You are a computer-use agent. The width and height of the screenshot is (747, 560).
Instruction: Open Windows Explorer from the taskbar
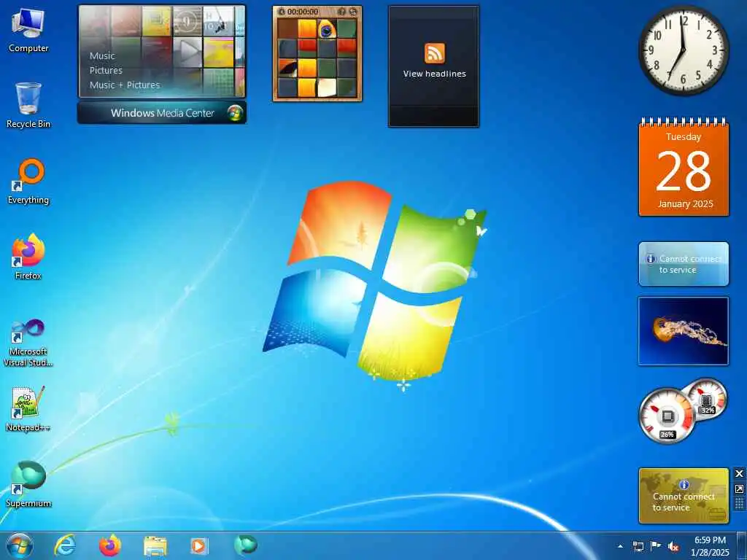(x=155, y=546)
